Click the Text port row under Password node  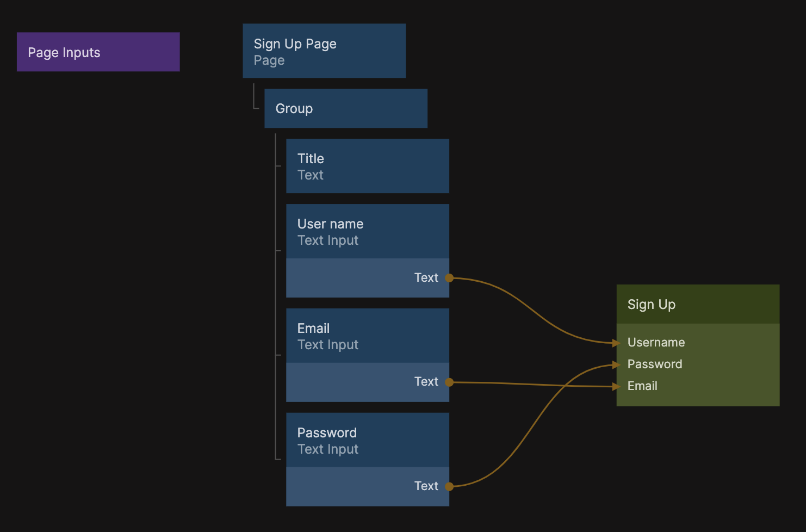click(367, 486)
